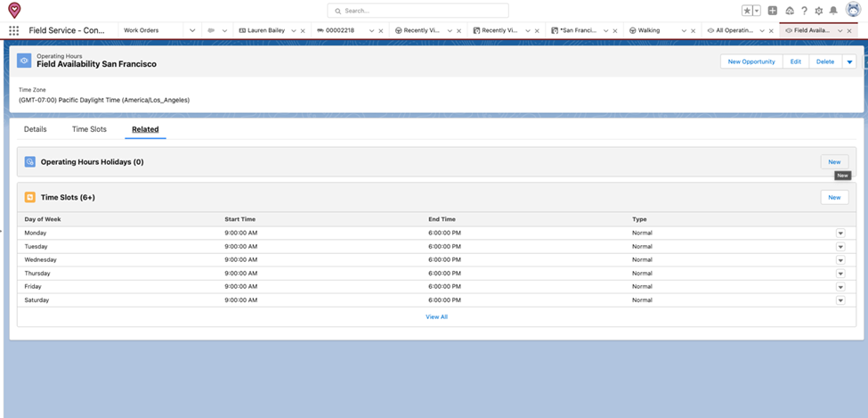
Task: Open Field Availa... tab options chevron
Action: pos(840,31)
